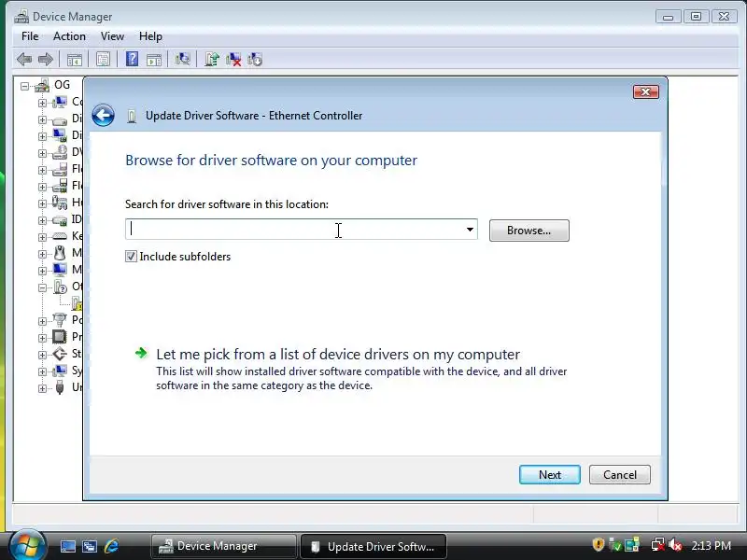Click the Uninstall device toolbar icon with red X

click(x=233, y=60)
